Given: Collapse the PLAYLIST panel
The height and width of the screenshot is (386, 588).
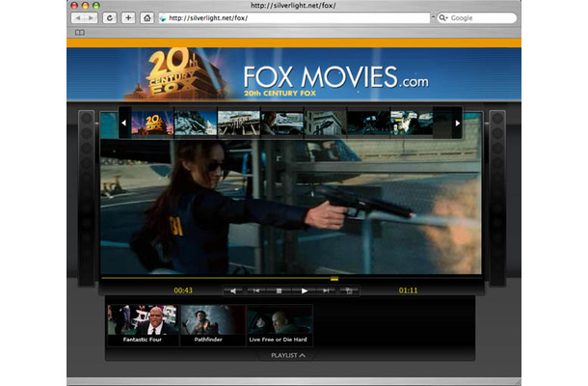Looking at the screenshot, I should 288,355.
